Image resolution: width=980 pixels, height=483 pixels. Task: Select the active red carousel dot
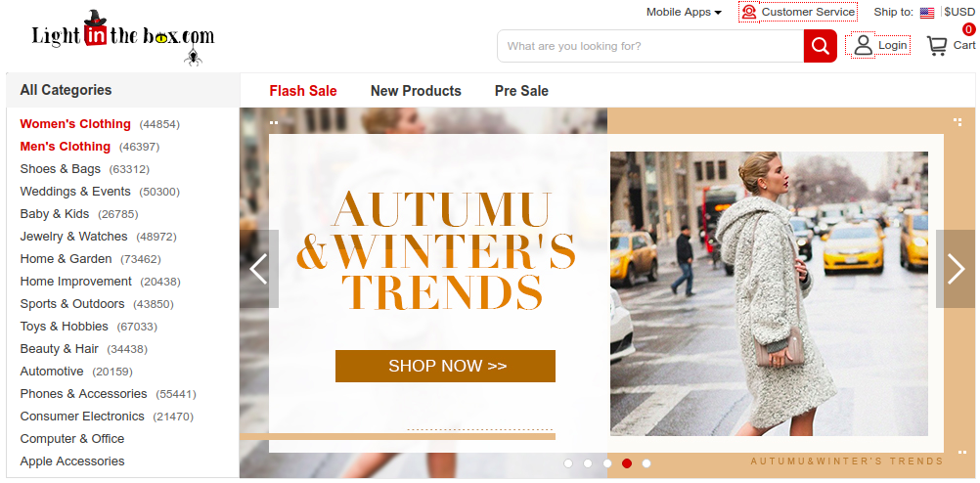tap(627, 463)
